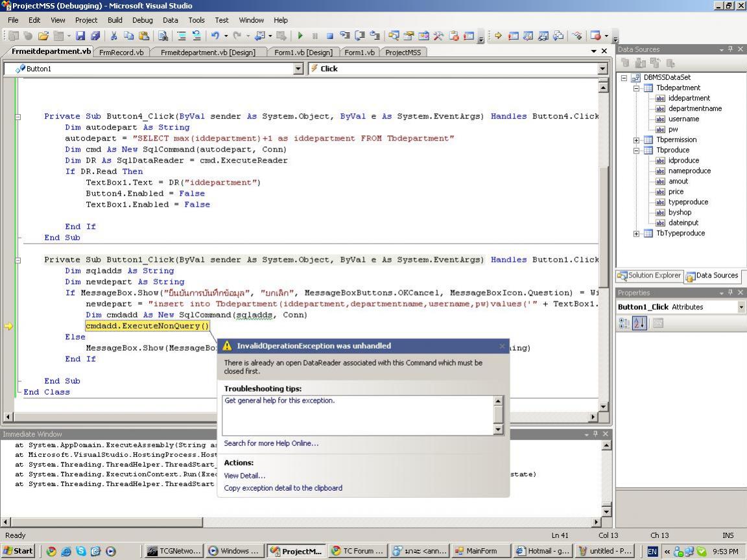Click the Skype icon in quick launch
Viewport: 747px width, 560px height.
coord(81,551)
